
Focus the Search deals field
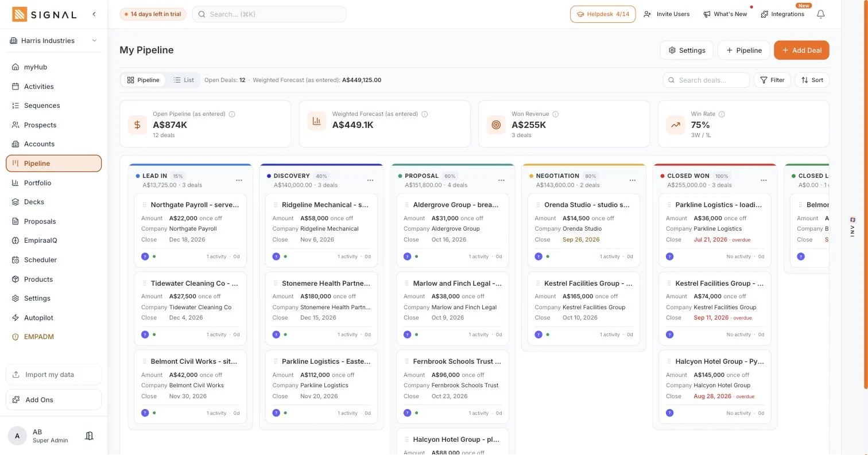(706, 80)
